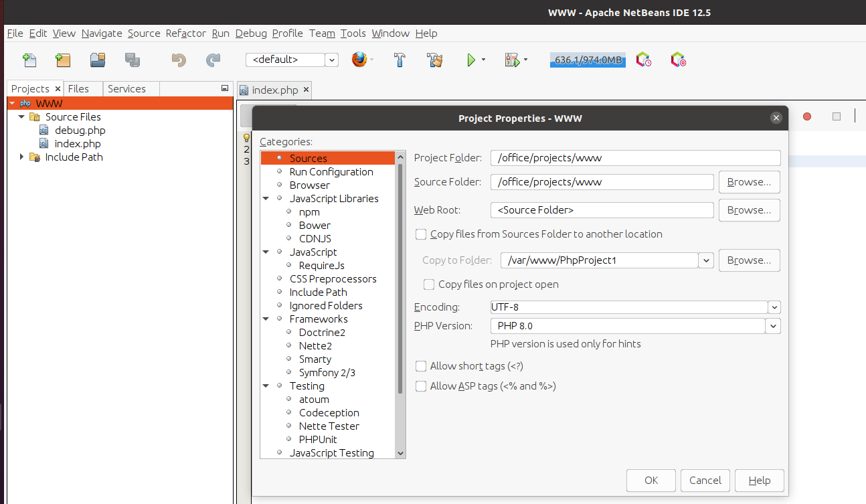Click the Redo arrow icon
This screenshot has height=504, width=866.
pos(213,60)
